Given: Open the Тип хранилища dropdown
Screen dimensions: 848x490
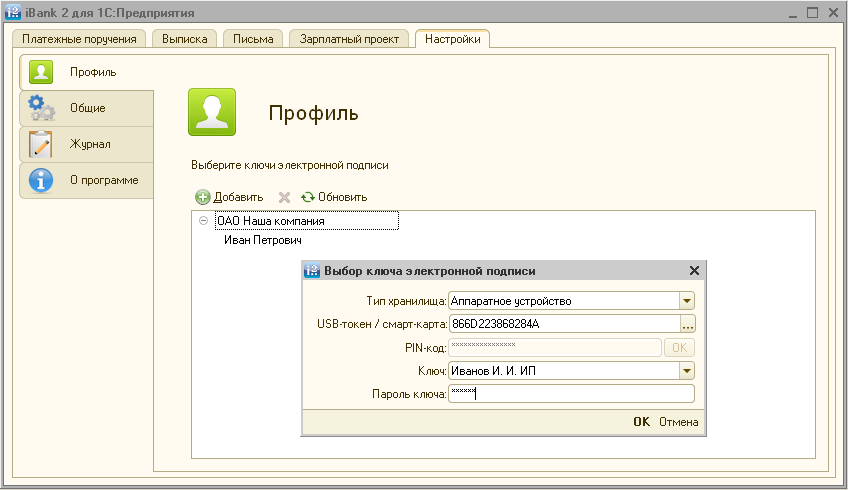Looking at the screenshot, I should (x=686, y=300).
